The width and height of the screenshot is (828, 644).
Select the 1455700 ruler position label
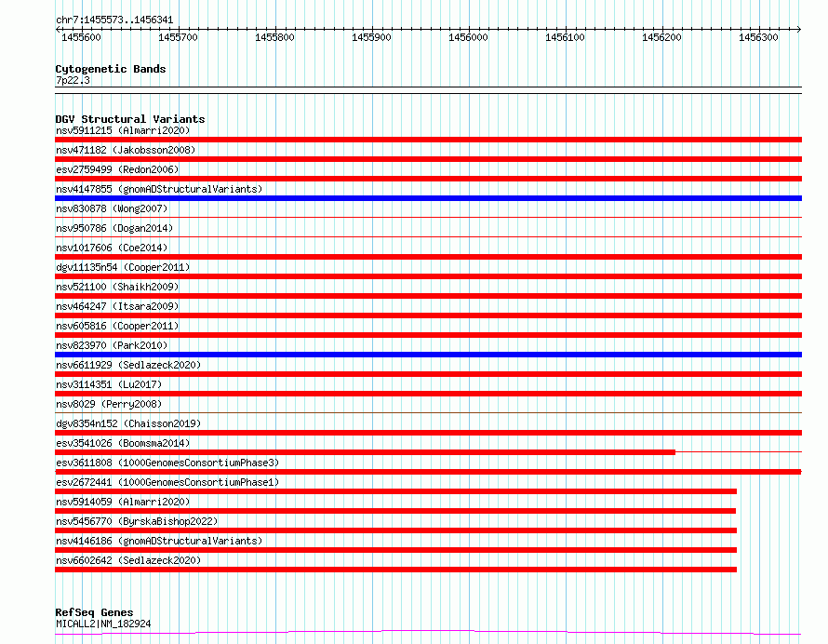pyautogui.click(x=178, y=37)
